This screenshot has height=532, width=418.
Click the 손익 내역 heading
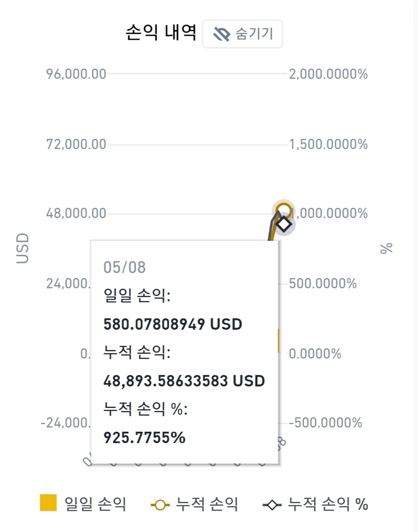coord(161,33)
